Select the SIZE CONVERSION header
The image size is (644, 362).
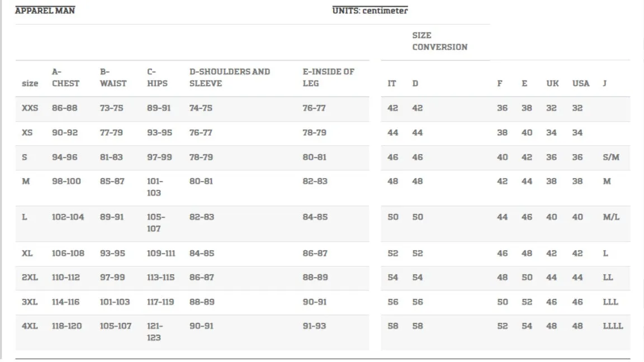pos(440,41)
